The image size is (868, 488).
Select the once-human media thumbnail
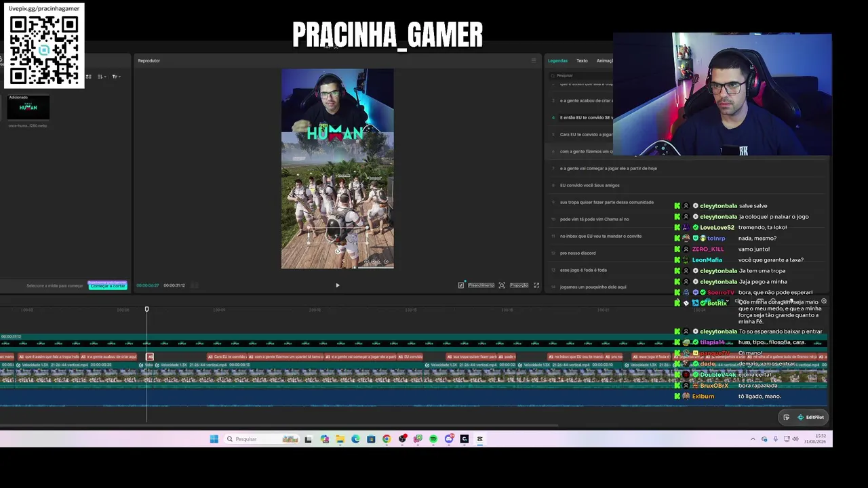tap(28, 107)
